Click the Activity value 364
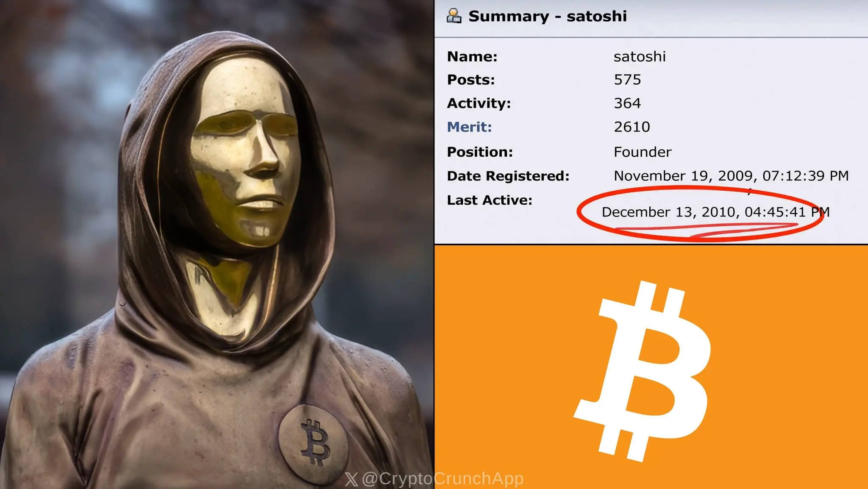This screenshot has width=868, height=489. pyautogui.click(x=627, y=103)
